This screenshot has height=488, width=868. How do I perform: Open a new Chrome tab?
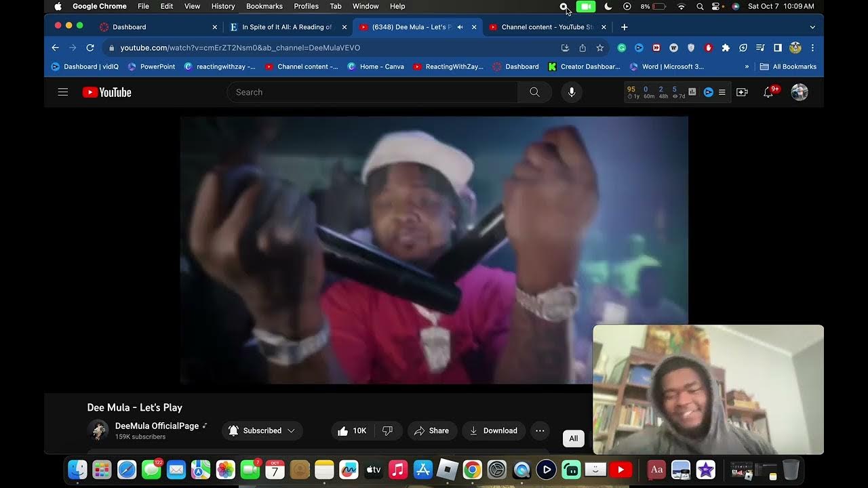625,27
